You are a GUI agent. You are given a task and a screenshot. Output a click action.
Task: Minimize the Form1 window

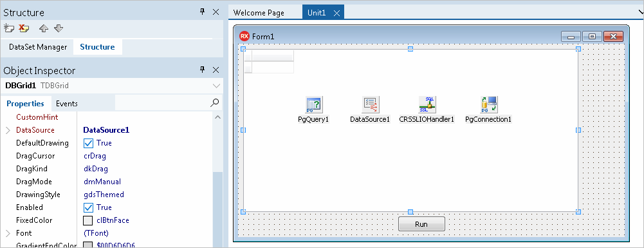[571, 37]
